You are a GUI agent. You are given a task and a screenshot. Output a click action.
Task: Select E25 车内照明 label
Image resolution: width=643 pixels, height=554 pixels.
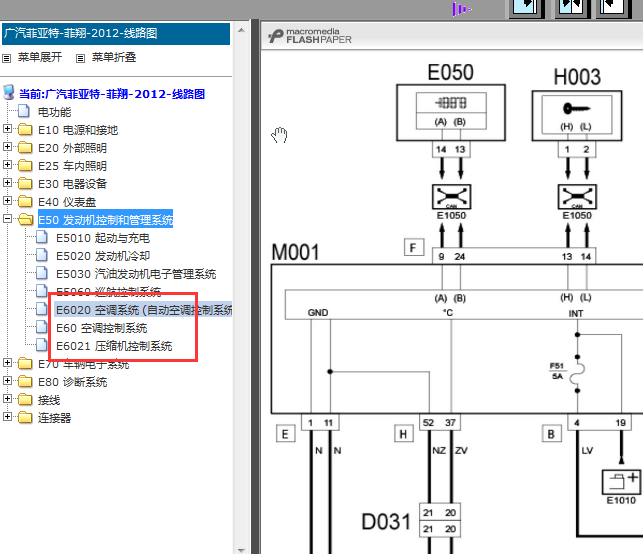click(x=72, y=166)
